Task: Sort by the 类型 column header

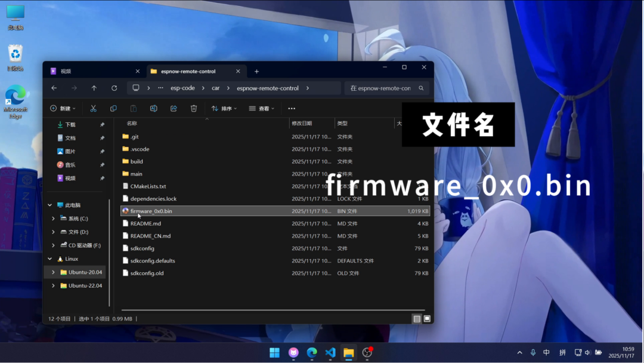Action: tap(342, 124)
